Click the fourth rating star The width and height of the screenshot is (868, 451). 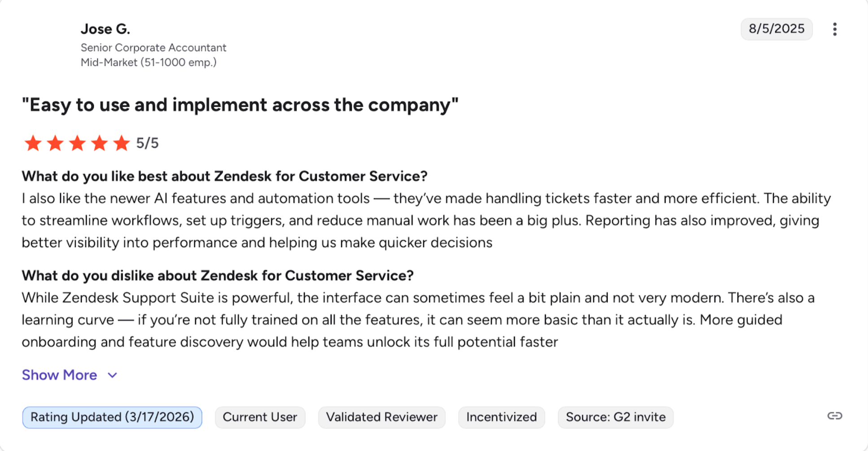tap(99, 143)
